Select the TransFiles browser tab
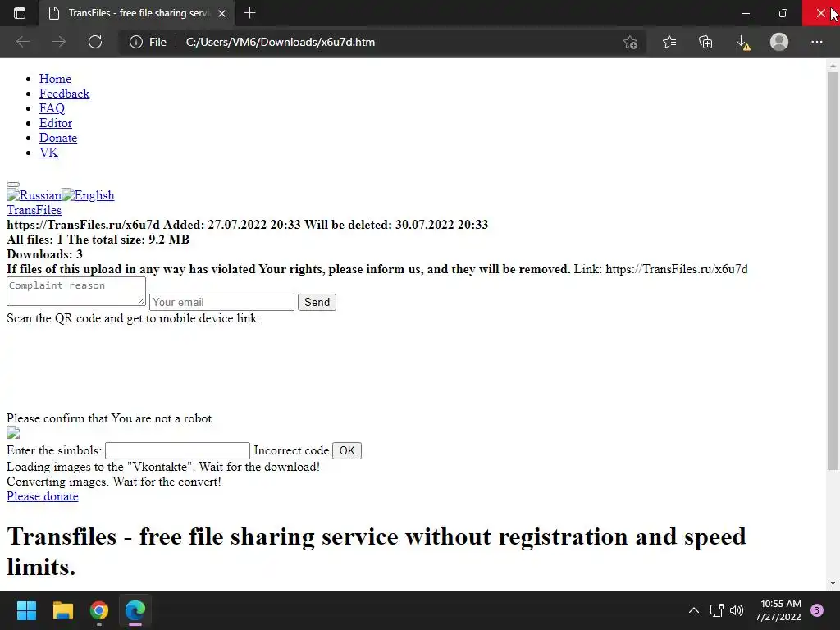This screenshot has width=840, height=630. pos(137,13)
